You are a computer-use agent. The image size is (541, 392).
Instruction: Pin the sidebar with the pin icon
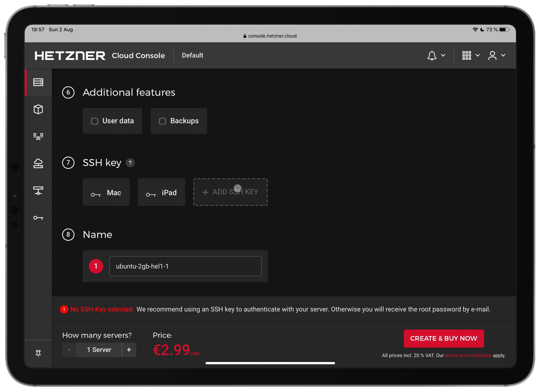(38, 353)
